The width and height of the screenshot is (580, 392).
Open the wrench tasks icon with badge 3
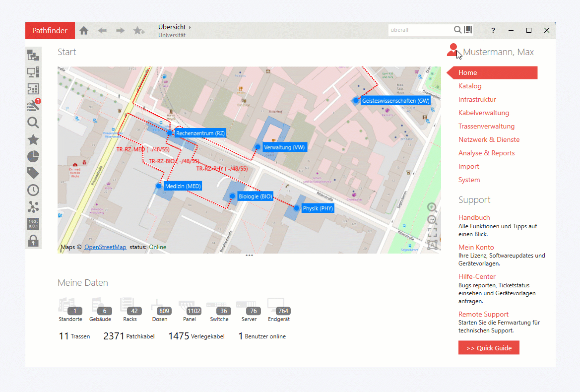pyautogui.click(x=33, y=106)
